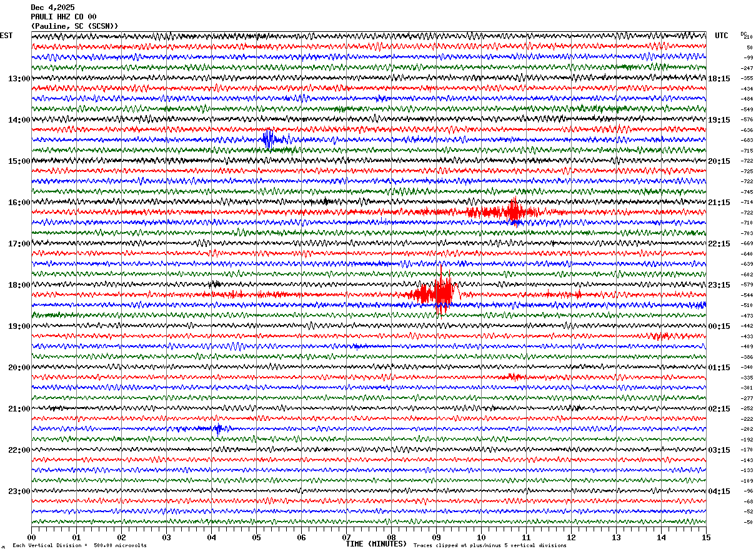Click the 18:00 EST time label

click(19, 285)
